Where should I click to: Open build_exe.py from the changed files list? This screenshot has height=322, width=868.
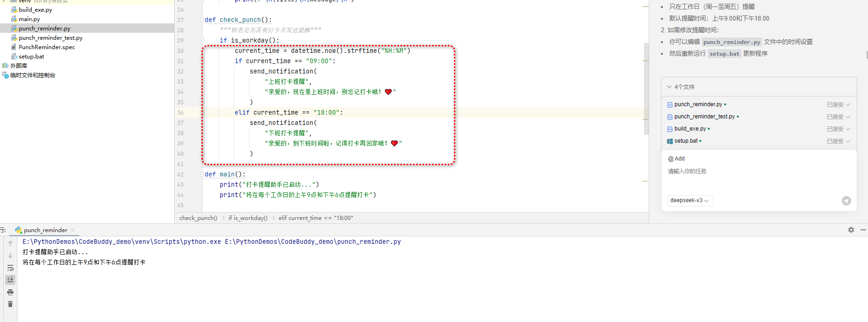pos(690,129)
